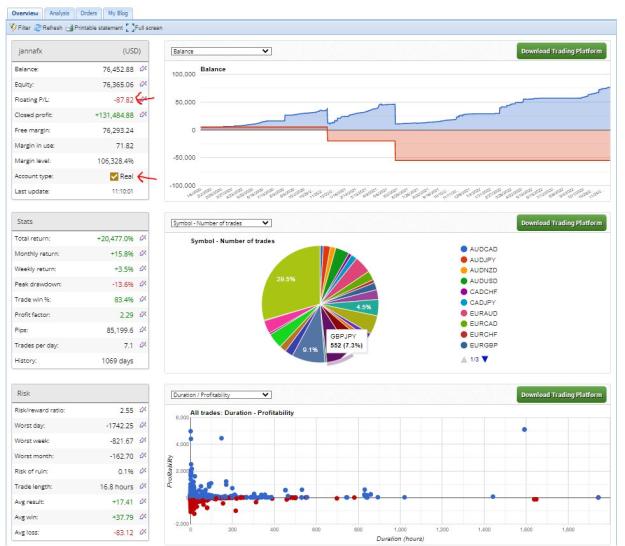Open the Overview tab
Image resolution: width=625 pixels, height=546 pixels.
(x=25, y=13)
